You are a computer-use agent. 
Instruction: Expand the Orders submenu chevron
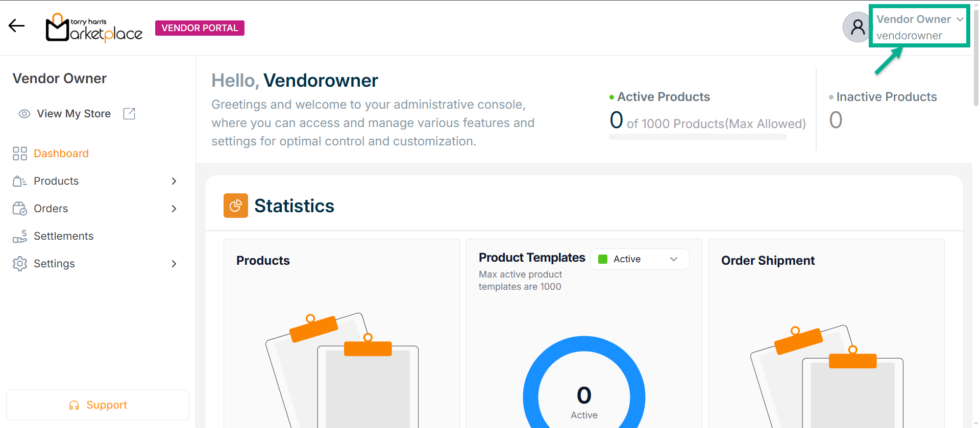click(x=174, y=209)
